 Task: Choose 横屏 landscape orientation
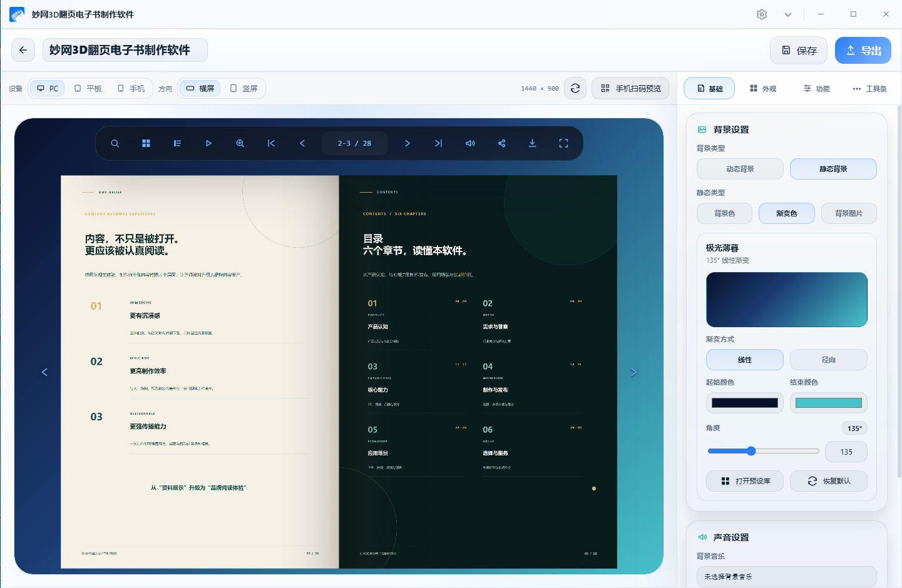[x=200, y=88]
